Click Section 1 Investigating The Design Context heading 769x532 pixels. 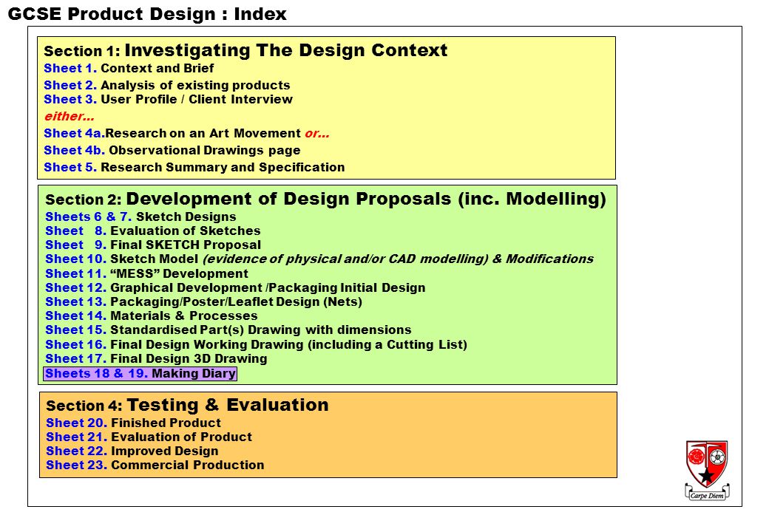[245, 50]
